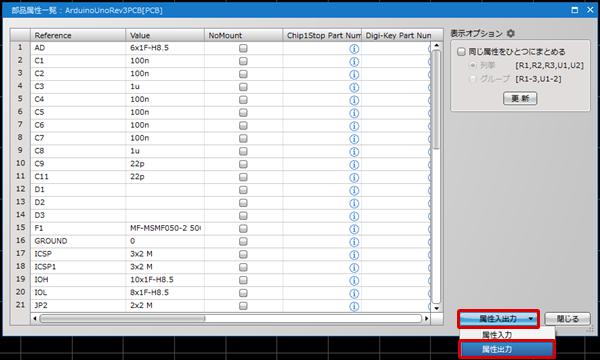Viewport: 600px width, 360px height.
Task: Maximize the parts attribute list window
Action: 575,10
